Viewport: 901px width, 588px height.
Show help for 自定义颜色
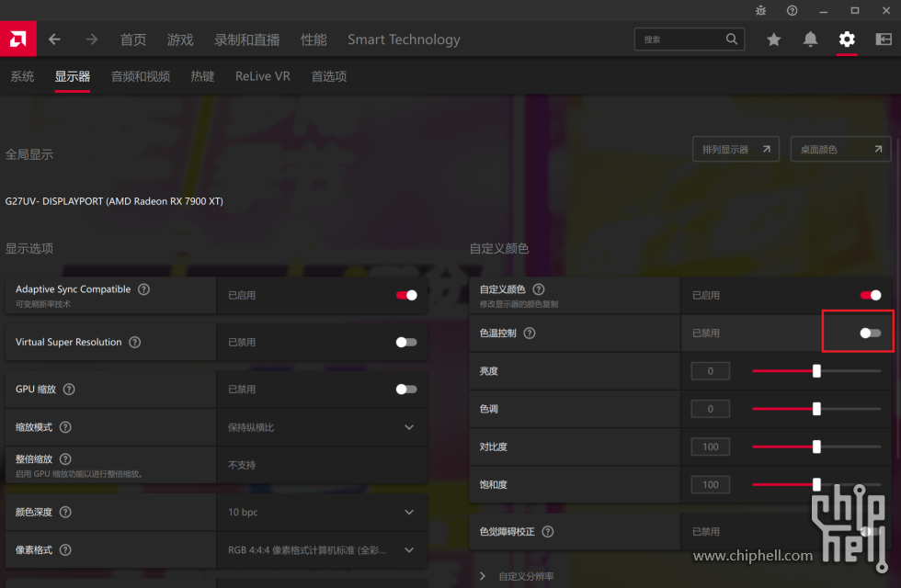pyautogui.click(x=539, y=288)
